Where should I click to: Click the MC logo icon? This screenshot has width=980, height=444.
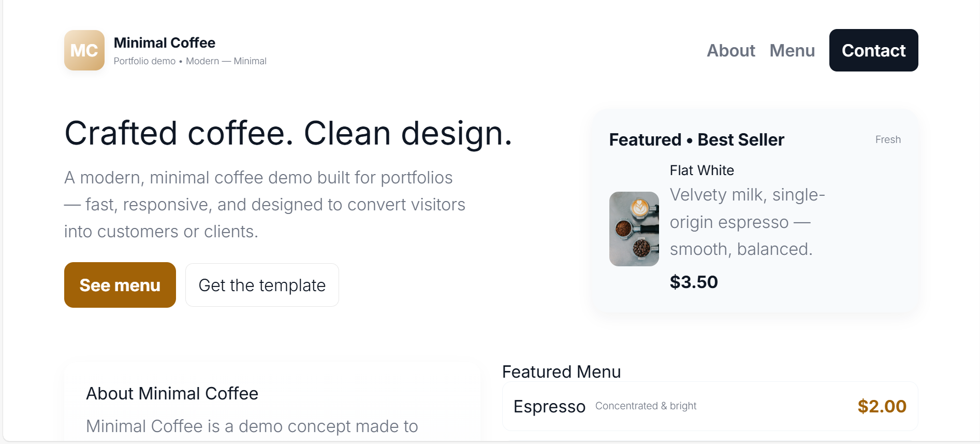(x=84, y=50)
